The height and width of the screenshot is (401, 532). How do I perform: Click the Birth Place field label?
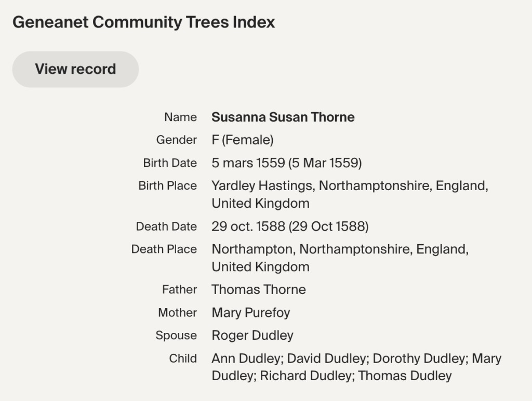tap(167, 185)
